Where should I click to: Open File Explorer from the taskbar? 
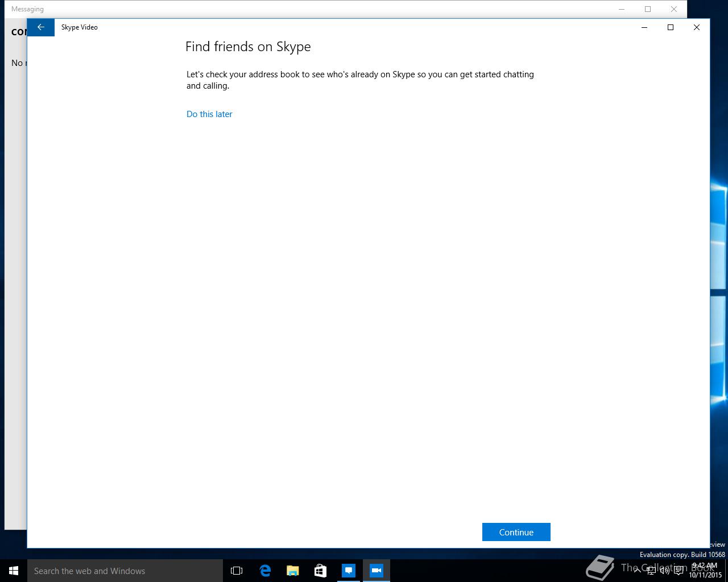[x=292, y=571]
